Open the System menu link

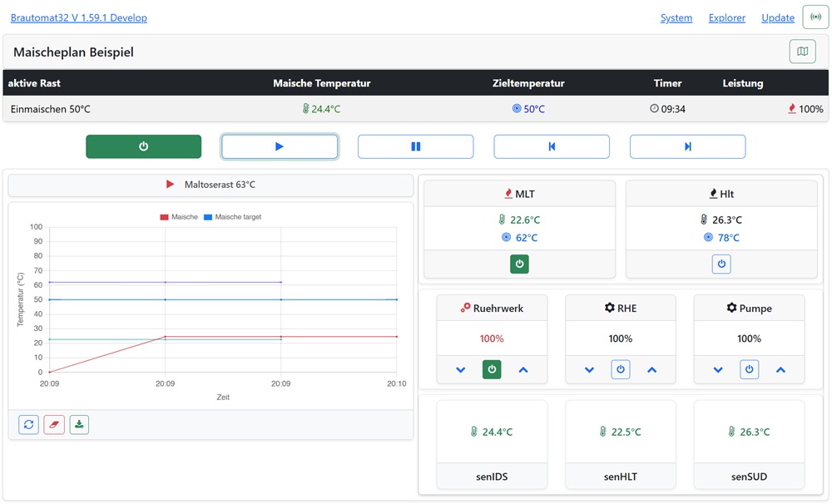[676, 17]
